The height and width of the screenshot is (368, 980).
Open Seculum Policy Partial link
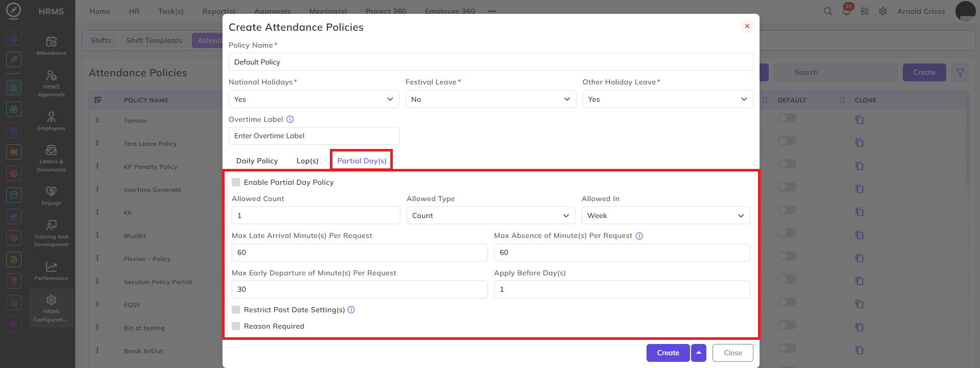coord(158,282)
